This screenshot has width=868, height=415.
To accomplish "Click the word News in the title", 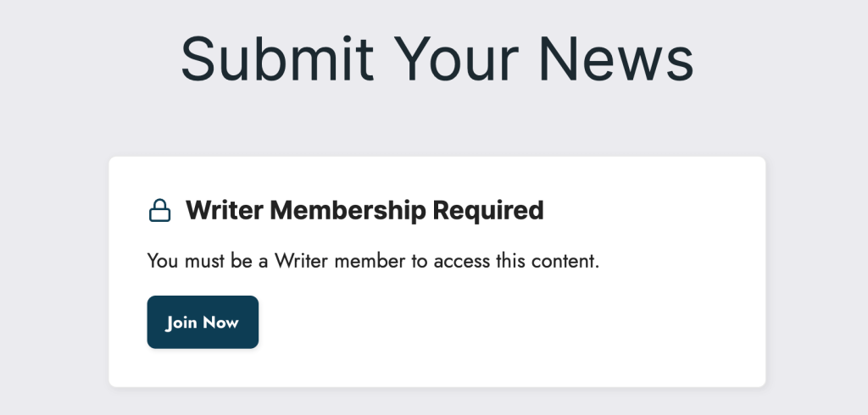I will pos(617,58).
